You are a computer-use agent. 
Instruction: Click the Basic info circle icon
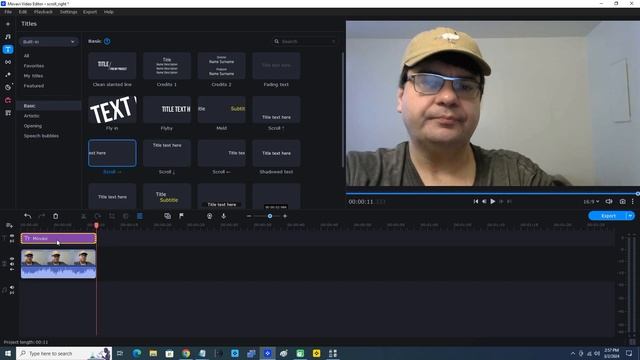107,41
